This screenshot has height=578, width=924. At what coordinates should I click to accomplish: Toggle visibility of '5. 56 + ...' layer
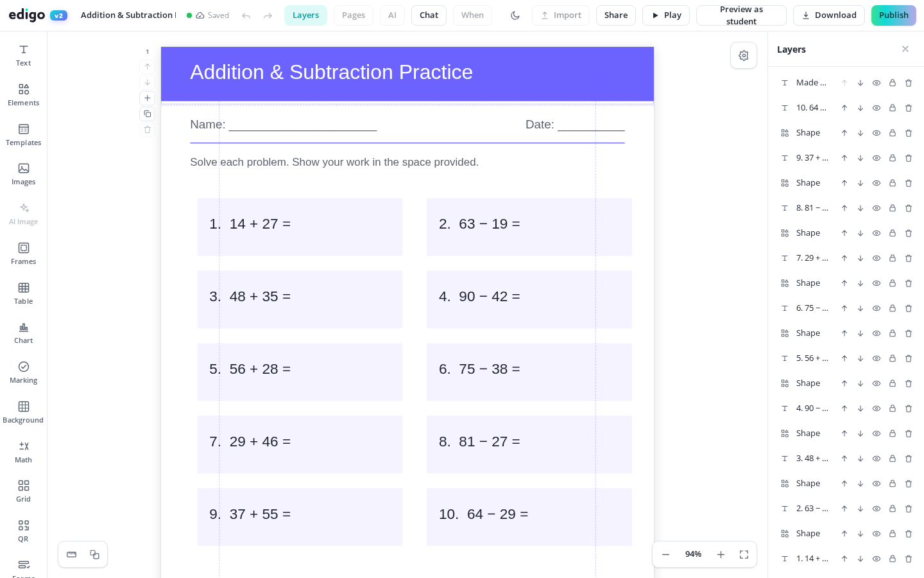(877, 358)
